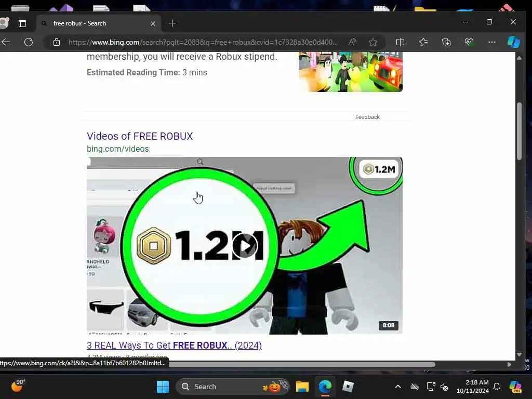Open the Roblox characters thumbnail image
Screen dimensions: 532x399
pos(351,72)
